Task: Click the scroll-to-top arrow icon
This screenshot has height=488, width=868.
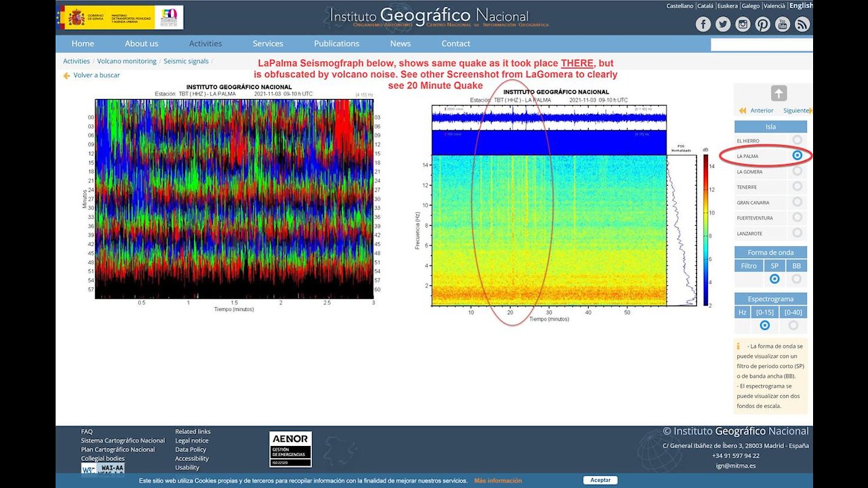Action: tap(778, 94)
